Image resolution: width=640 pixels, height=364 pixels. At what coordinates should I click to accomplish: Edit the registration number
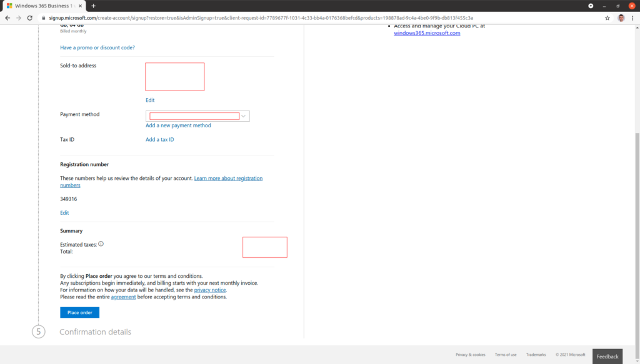point(64,213)
